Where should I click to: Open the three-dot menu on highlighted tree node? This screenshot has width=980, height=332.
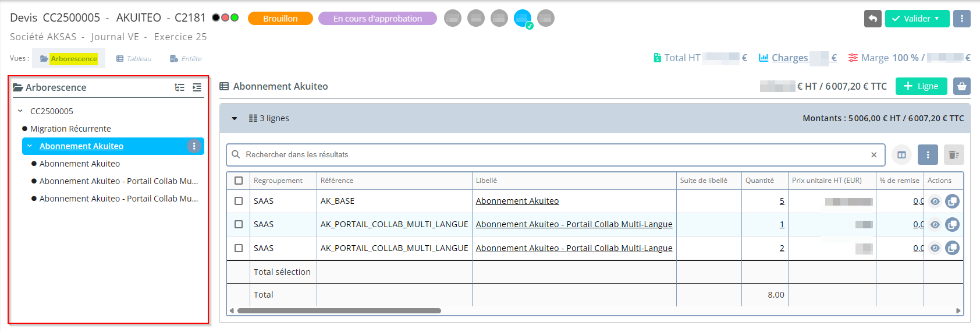(194, 146)
